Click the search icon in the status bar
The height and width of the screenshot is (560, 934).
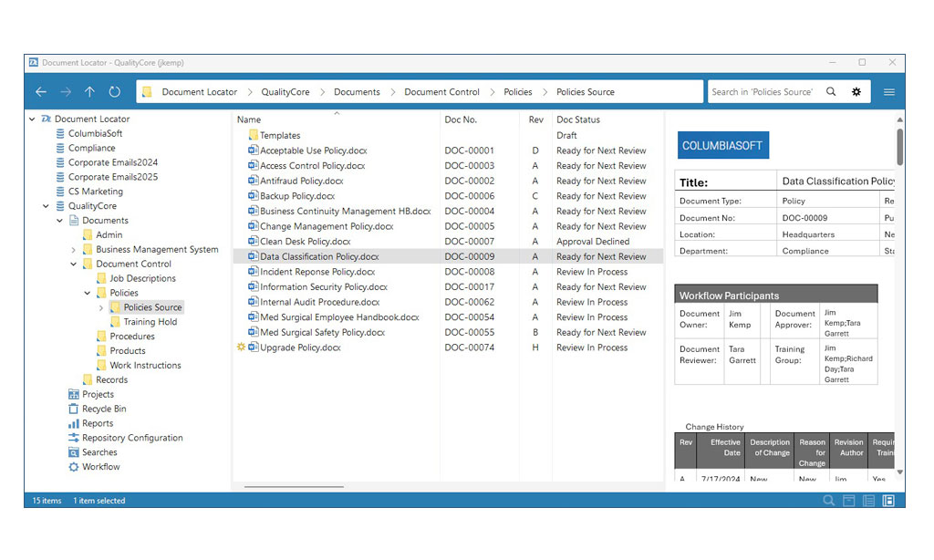tap(828, 501)
